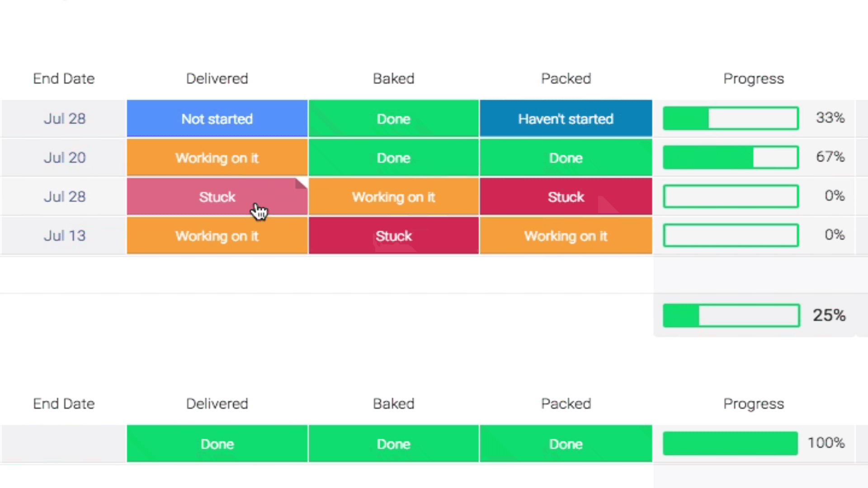Select the Jul 20 end date cell
The height and width of the screenshot is (488, 868).
click(64, 157)
